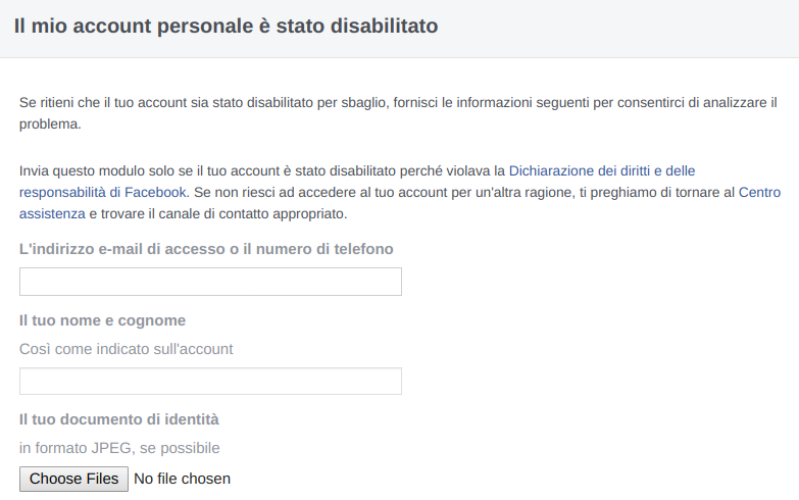Open the Centro link at line end
This screenshot has height=500, width=799.
759,192
